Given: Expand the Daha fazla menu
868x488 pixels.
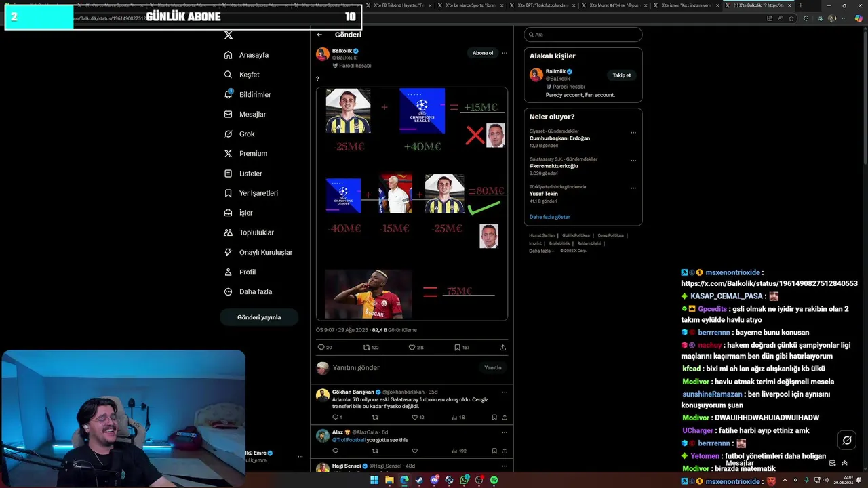Looking at the screenshot, I should click(x=248, y=291).
